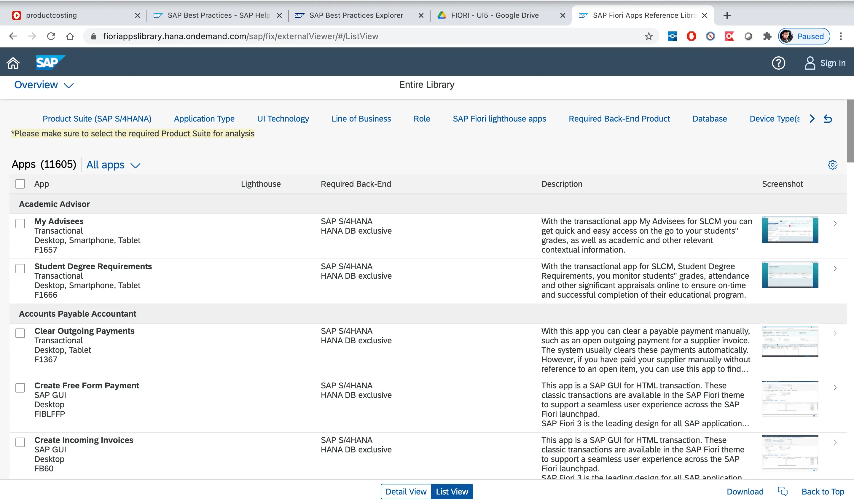The image size is (854, 504).
Task: Open details arrow for Create Incoming Invoices
Action: click(835, 442)
